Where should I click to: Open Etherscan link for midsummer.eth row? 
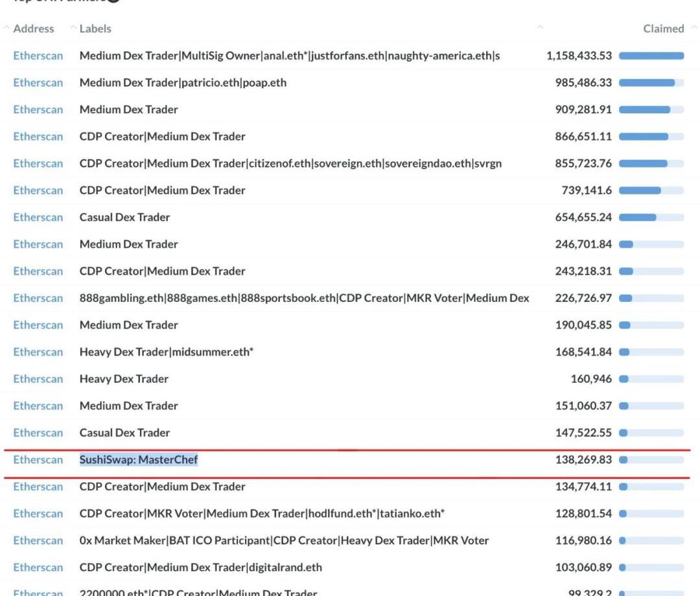(x=38, y=352)
